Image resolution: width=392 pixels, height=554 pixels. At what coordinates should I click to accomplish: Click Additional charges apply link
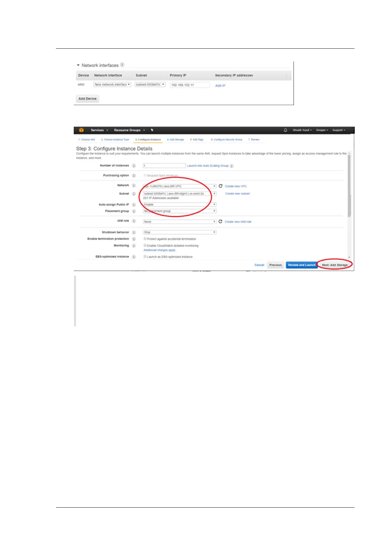pyautogui.click(x=160, y=250)
